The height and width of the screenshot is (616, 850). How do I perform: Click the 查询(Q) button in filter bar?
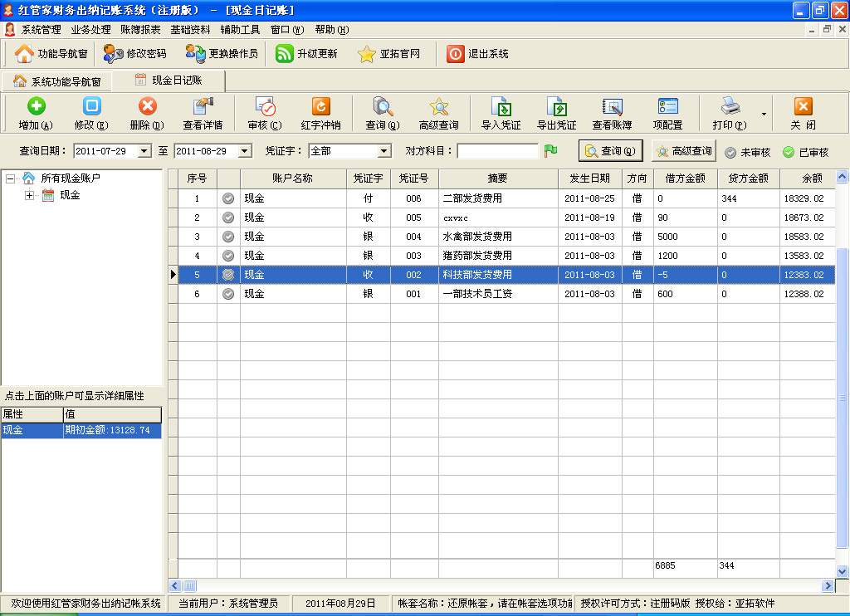tap(611, 151)
